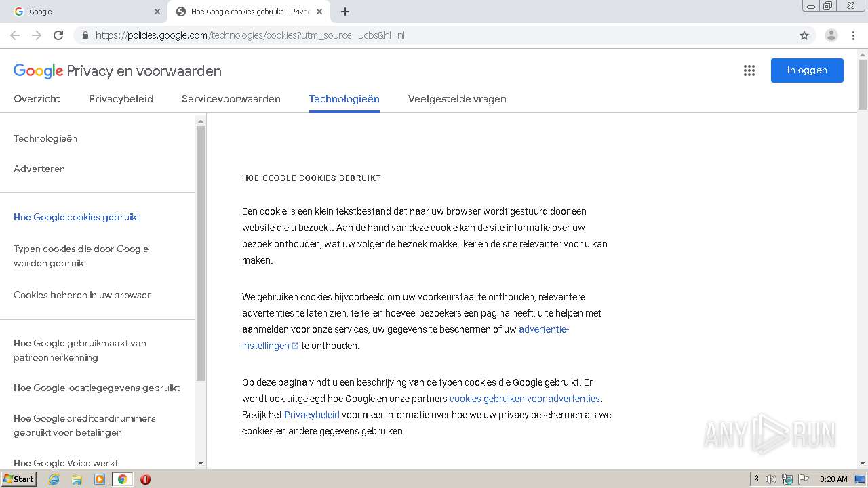Switch to the Google browser tab
Viewport: 868px width, 488px height.
coord(85,12)
